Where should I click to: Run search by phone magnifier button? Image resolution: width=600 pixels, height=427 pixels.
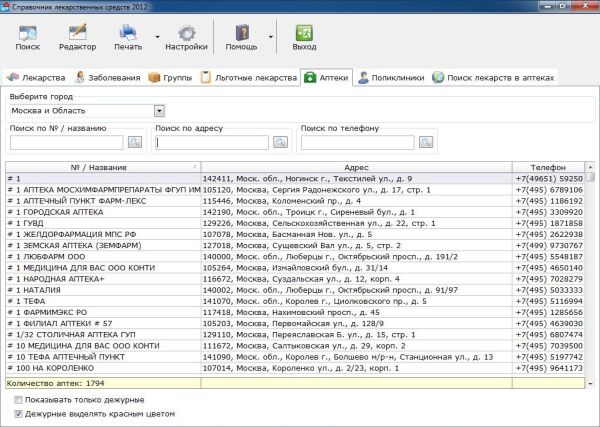pos(426,142)
